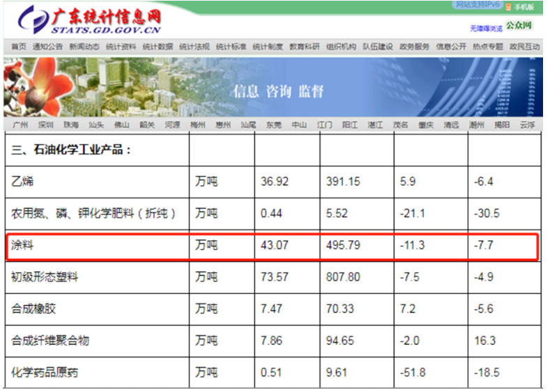Screen dimensions: 550x392
Task: Open the 政务服务 menu item
Action: click(x=414, y=47)
